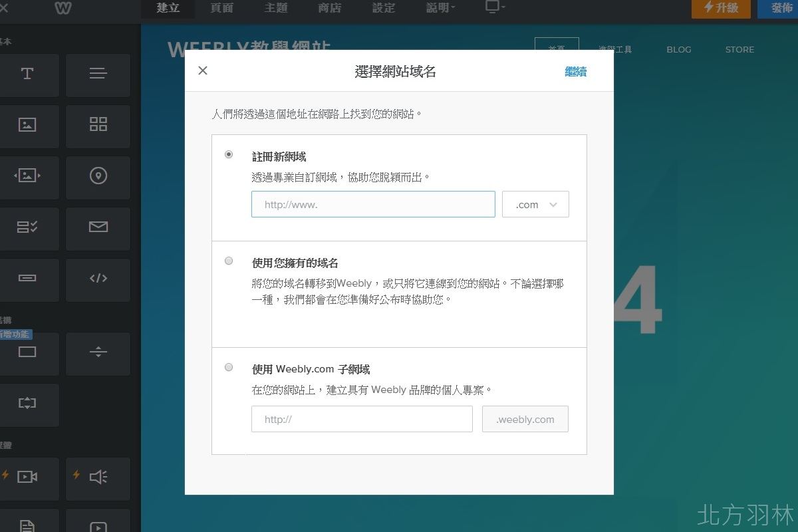This screenshot has height=532, width=798.
Task: Select the Text paragraph element icon
Action: (98, 74)
